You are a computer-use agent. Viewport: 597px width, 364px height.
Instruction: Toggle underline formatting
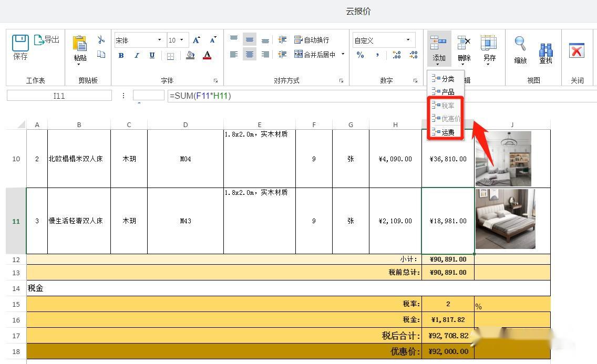tap(152, 56)
